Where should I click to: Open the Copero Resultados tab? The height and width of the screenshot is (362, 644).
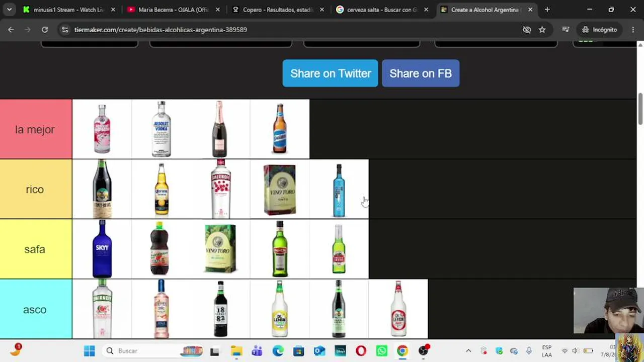point(278,10)
